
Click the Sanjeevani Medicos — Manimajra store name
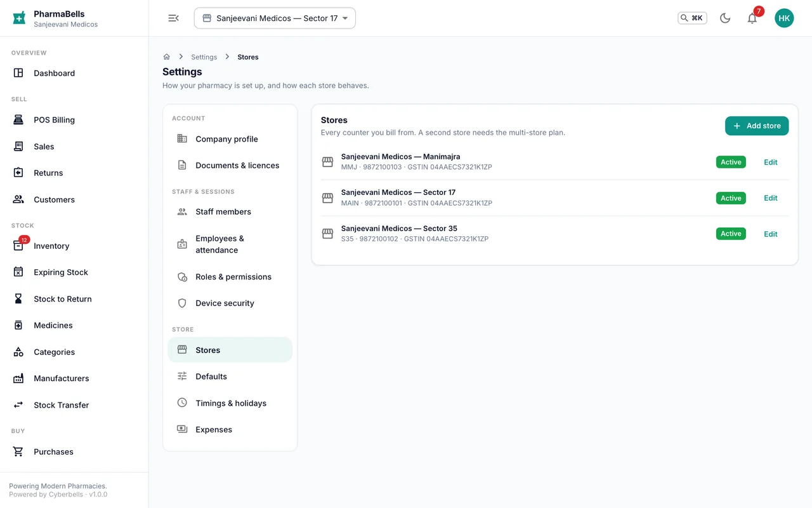point(401,157)
